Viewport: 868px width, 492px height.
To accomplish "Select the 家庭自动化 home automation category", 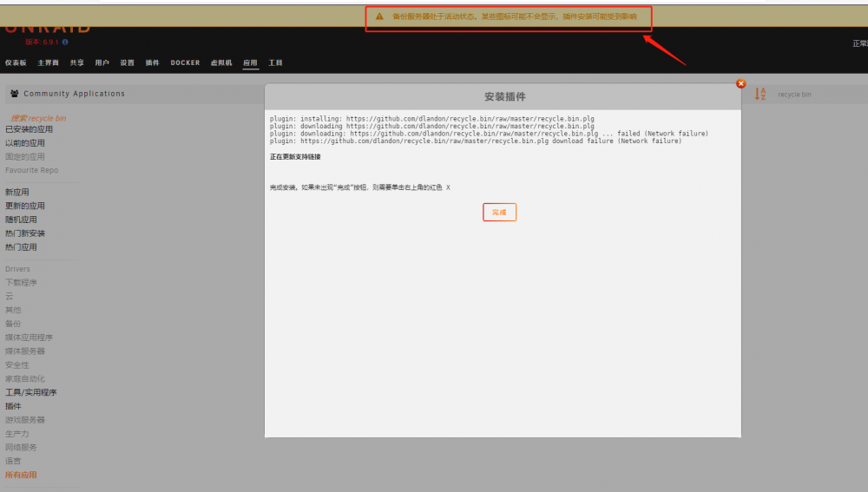I will pos(25,379).
